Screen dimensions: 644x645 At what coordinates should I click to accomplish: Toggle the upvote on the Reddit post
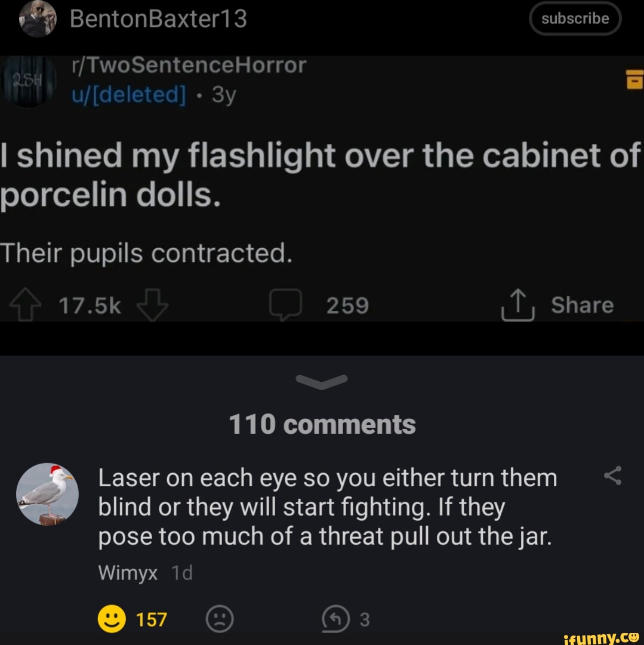coord(24,304)
